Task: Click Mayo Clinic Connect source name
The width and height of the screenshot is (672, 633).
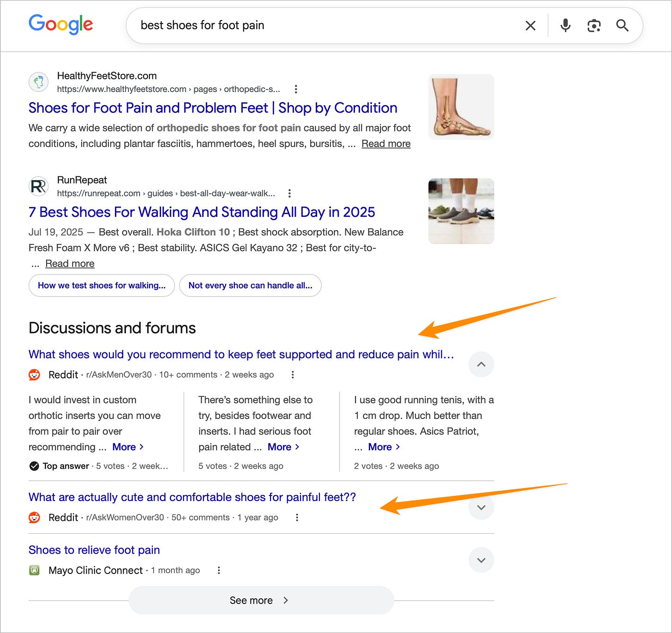Action: coord(96,570)
